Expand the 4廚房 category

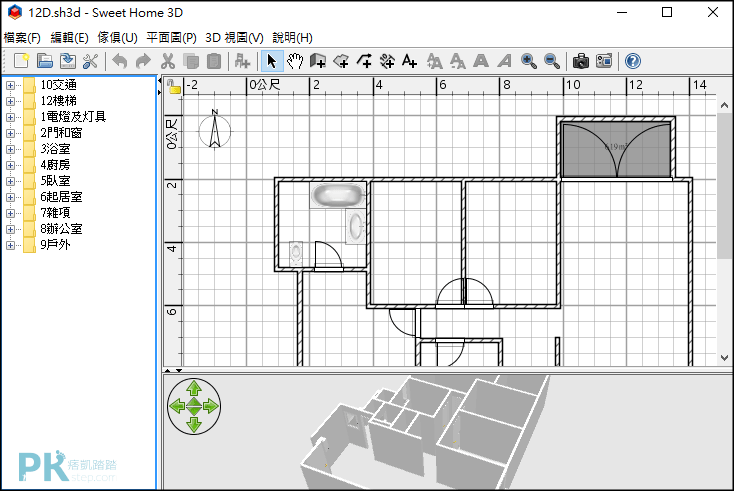(x=10, y=165)
